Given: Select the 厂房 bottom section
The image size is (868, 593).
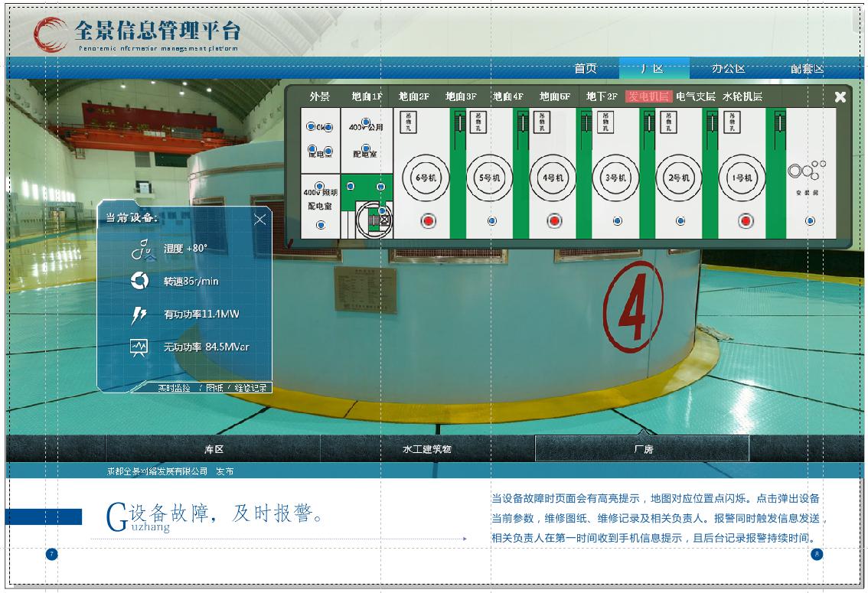Looking at the screenshot, I should point(642,448).
